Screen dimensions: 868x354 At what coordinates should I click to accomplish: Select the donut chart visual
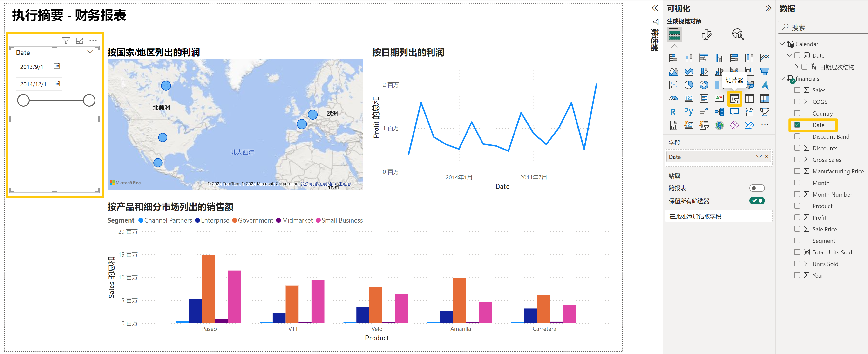pos(704,85)
